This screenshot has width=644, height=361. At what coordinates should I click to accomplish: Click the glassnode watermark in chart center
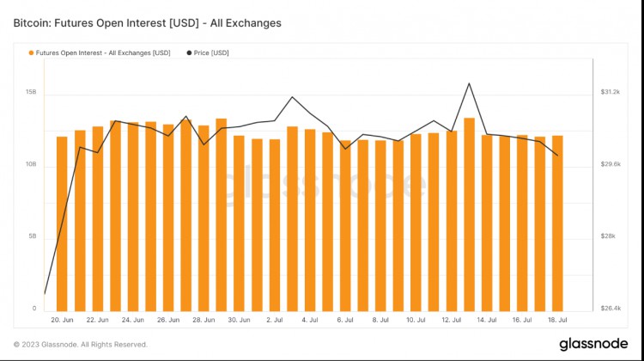coord(322,186)
